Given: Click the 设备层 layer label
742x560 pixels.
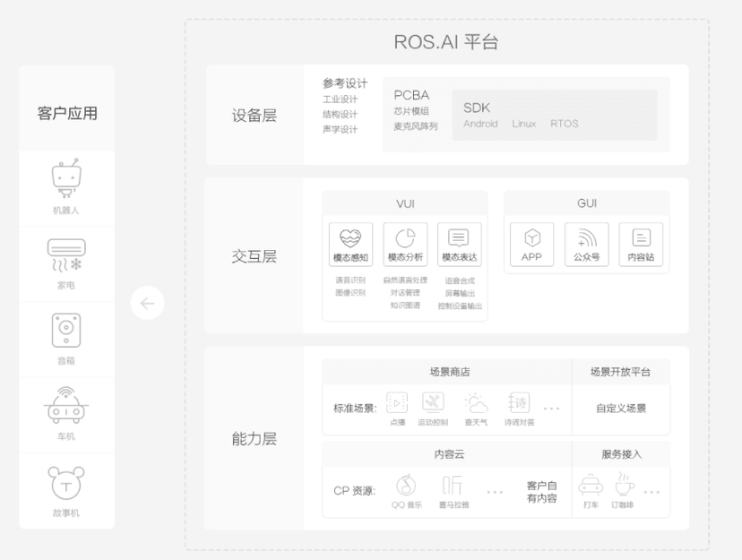Looking at the screenshot, I should [255, 116].
